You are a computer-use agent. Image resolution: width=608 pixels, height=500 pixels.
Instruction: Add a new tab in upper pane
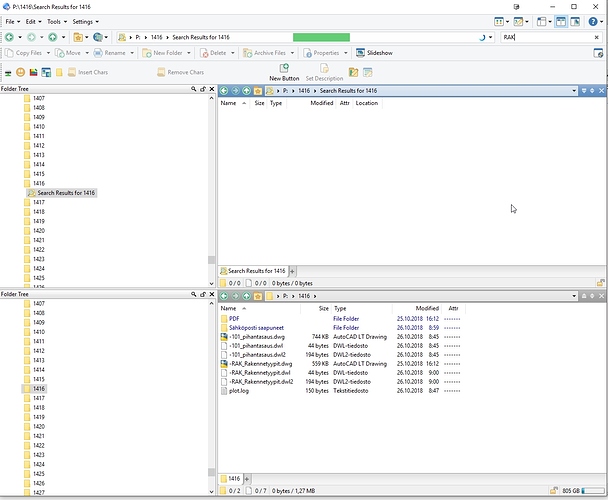pyautogui.click(x=292, y=271)
